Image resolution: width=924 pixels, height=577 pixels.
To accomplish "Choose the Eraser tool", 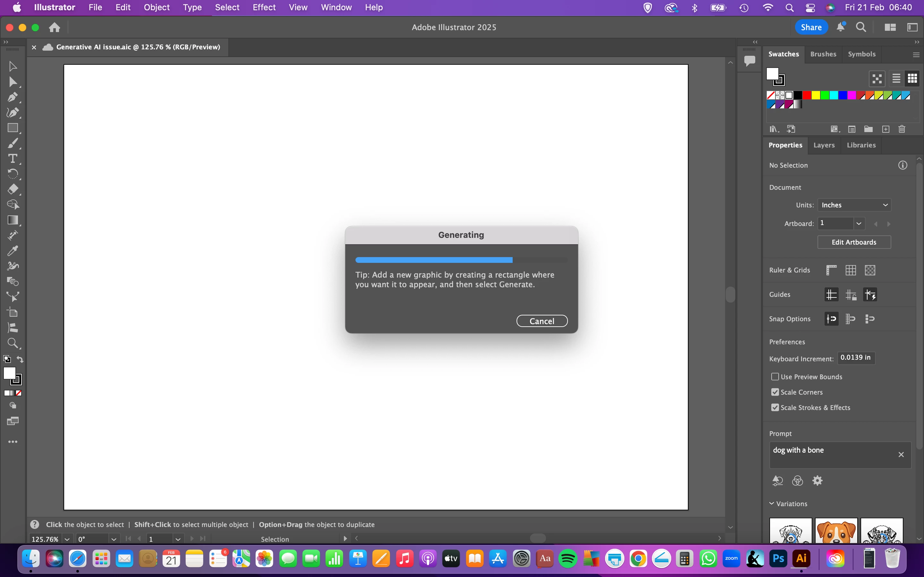I will 12,189.
